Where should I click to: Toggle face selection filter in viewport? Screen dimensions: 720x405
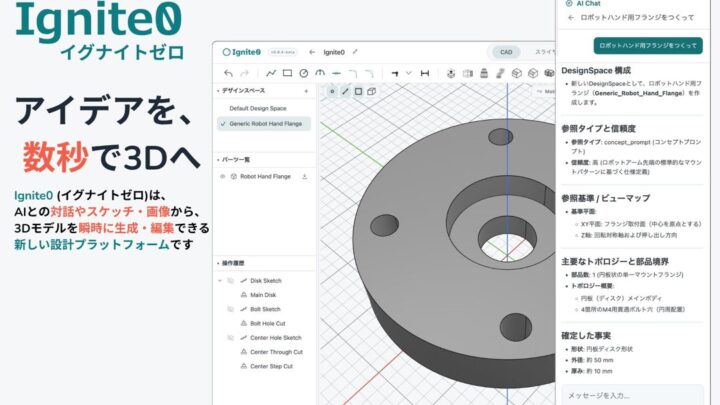tap(358, 91)
